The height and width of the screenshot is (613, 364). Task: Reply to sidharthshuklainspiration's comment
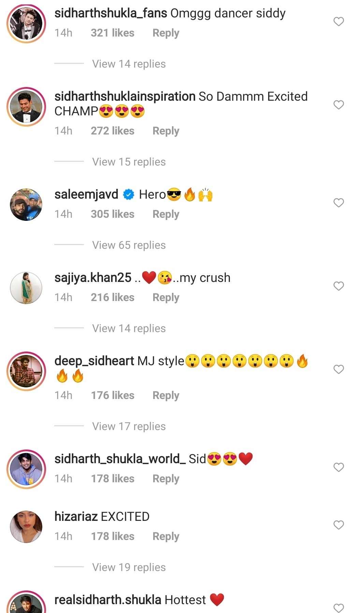pyautogui.click(x=165, y=131)
